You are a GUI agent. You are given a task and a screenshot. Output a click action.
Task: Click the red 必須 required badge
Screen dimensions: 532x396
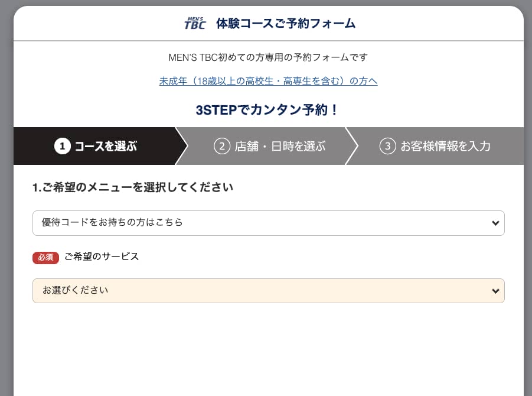(45, 257)
